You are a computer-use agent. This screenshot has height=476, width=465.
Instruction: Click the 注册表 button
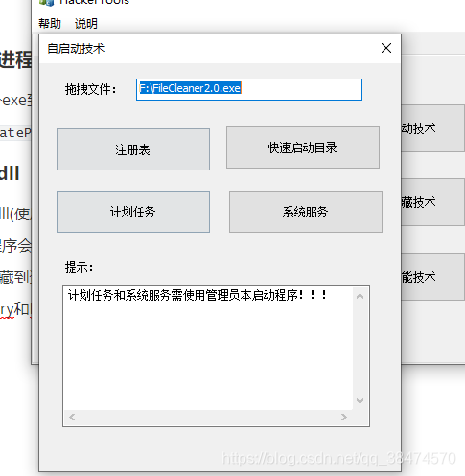pos(133,149)
